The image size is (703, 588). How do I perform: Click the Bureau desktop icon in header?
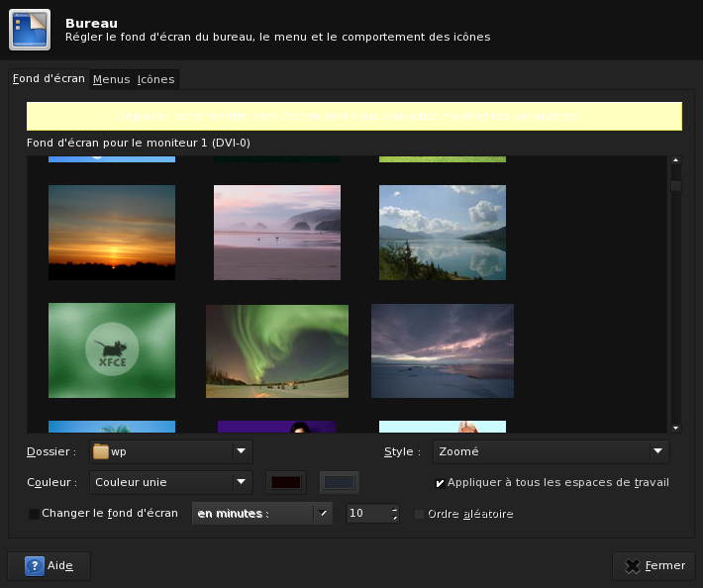click(30, 30)
